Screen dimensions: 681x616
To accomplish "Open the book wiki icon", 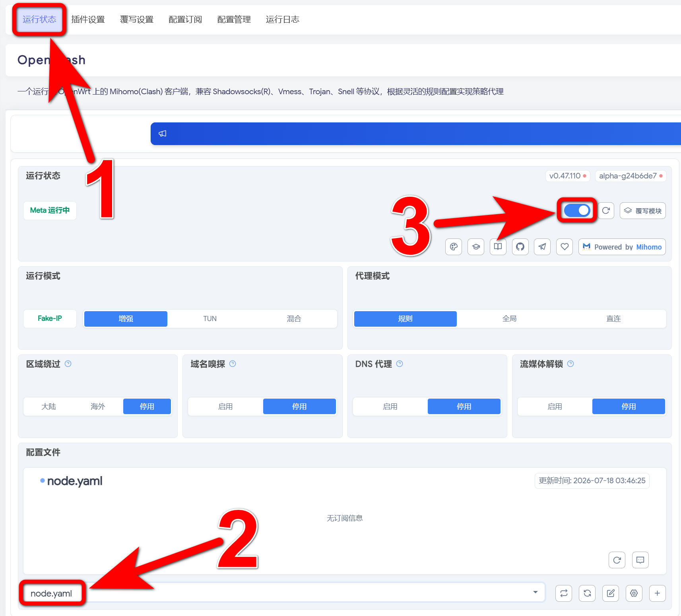I will [x=498, y=247].
